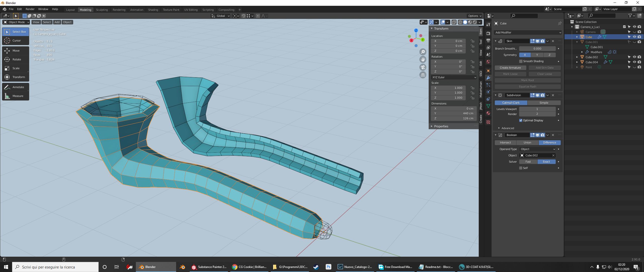Activate the Measure tool
This screenshot has height=272, width=644.
pos(16,96)
